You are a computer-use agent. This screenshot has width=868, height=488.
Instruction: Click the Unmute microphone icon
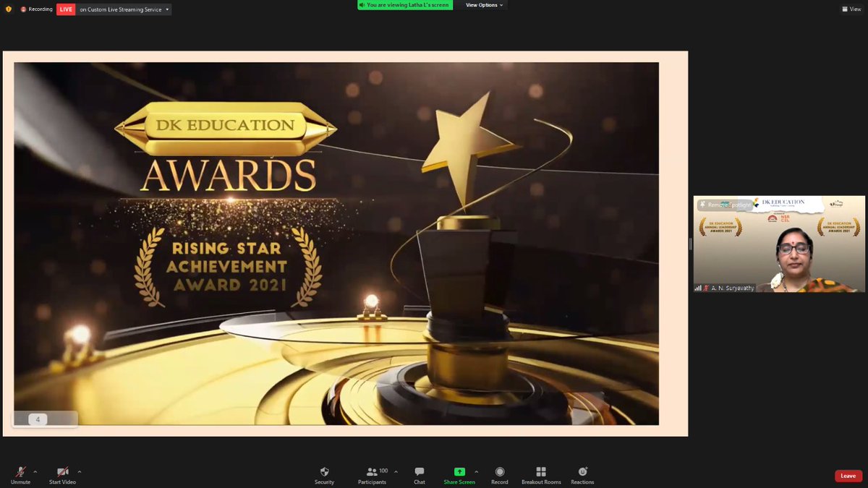click(x=21, y=471)
